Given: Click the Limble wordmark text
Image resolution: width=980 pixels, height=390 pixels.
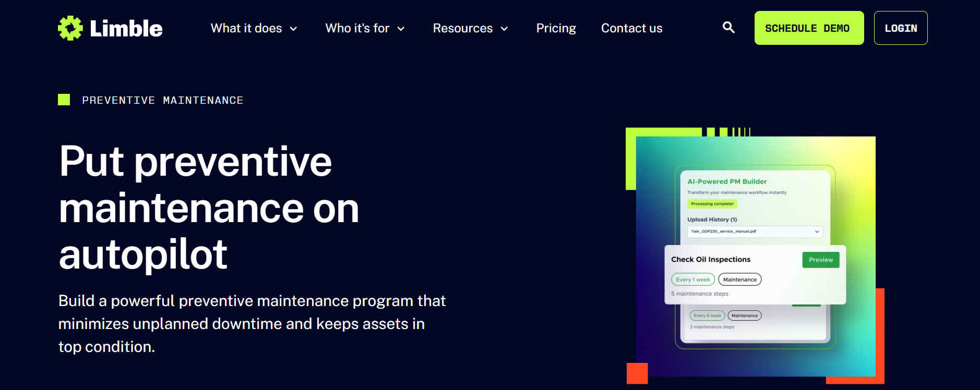Looking at the screenshot, I should [126, 28].
